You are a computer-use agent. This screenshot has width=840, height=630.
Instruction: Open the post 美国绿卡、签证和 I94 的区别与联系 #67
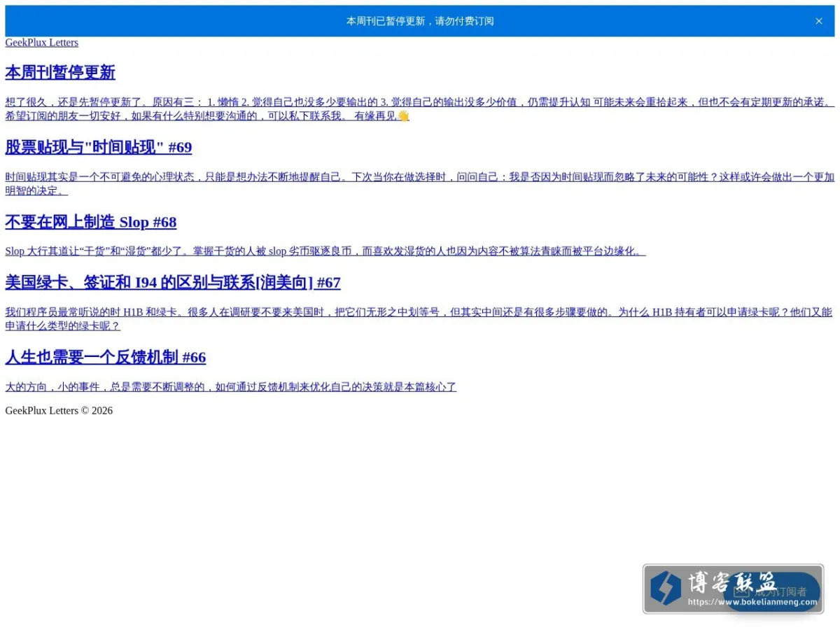tap(173, 282)
